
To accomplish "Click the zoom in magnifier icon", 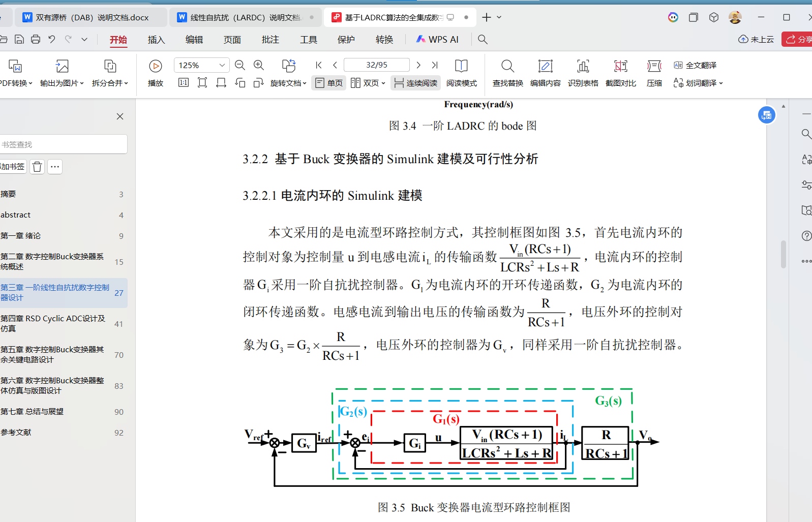I will pos(259,65).
